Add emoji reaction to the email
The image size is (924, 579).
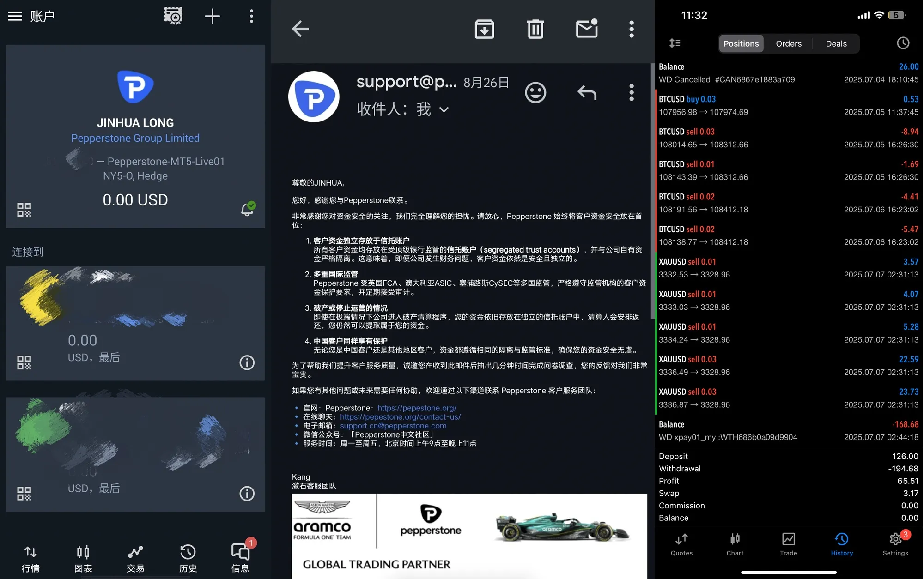[x=535, y=92]
